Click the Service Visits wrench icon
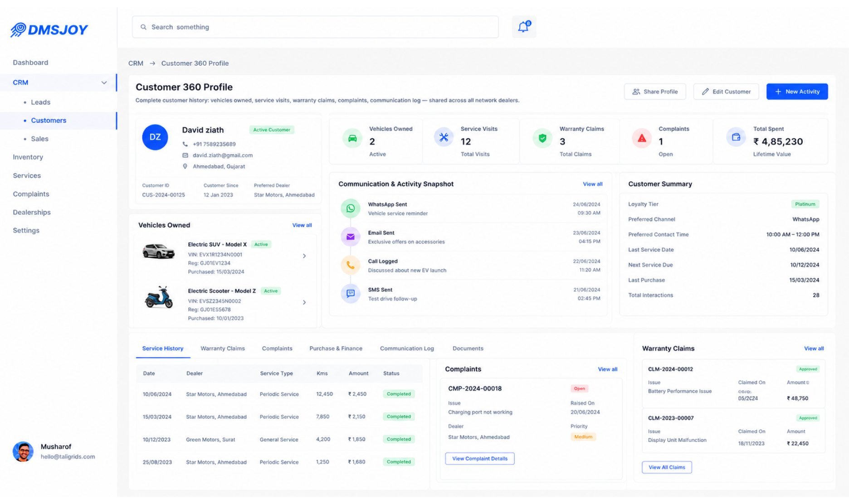The width and height of the screenshot is (849, 504). pyautogui.click(x=444, y=137)
